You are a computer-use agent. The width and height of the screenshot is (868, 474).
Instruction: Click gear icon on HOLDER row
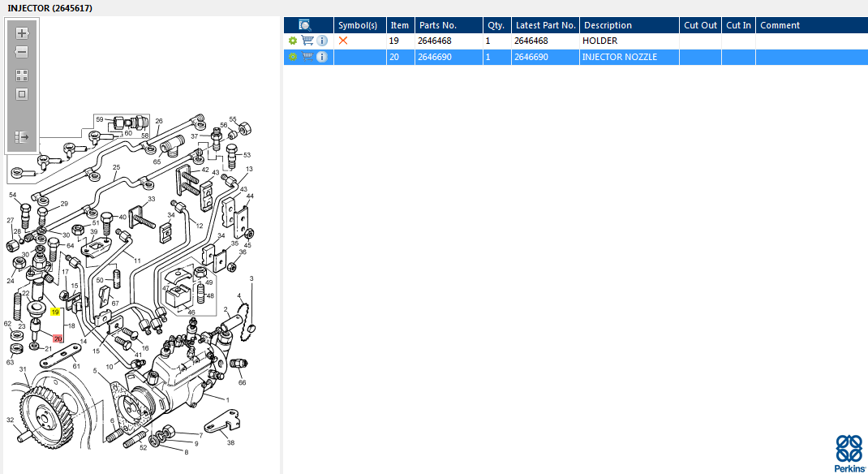[293, 41]
